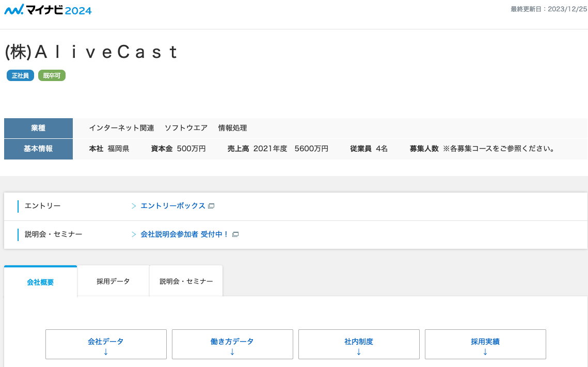Select the blue chevron before 会社説明会参加者

pyautogui.click(x=134, y=234)
